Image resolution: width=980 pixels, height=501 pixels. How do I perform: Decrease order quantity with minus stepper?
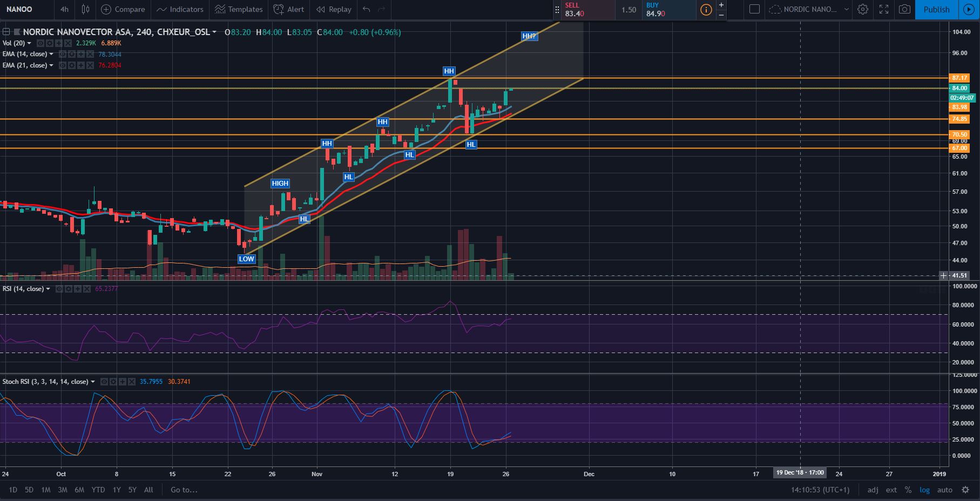[x=721, y=15]
